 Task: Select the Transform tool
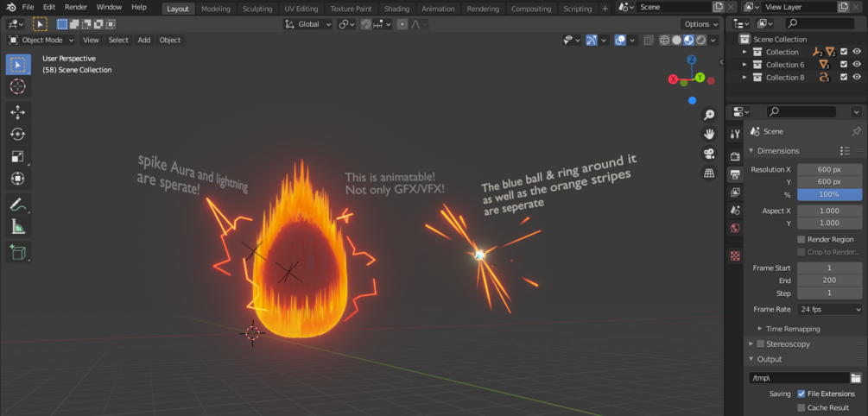pos(18,179)
